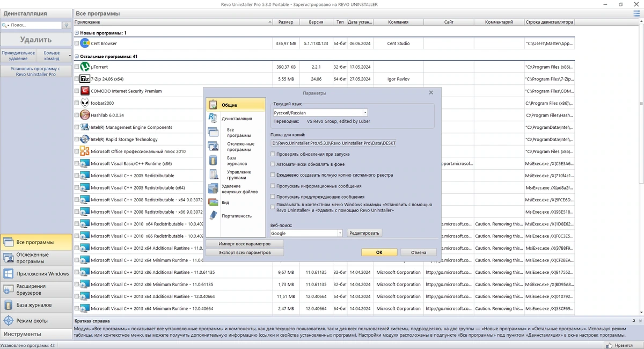Click the Удаление ненужных файлов icon
The image size is (644, 349).
(213, 188)
